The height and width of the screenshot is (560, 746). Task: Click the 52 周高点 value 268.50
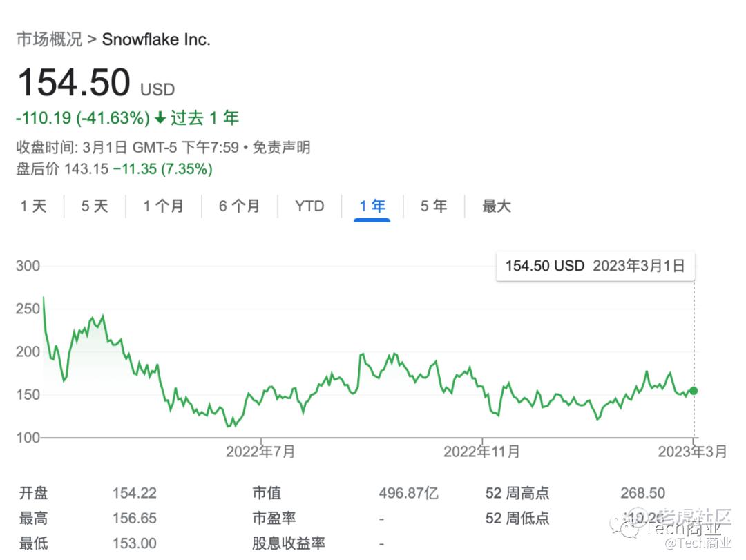(x=642, y=493)
